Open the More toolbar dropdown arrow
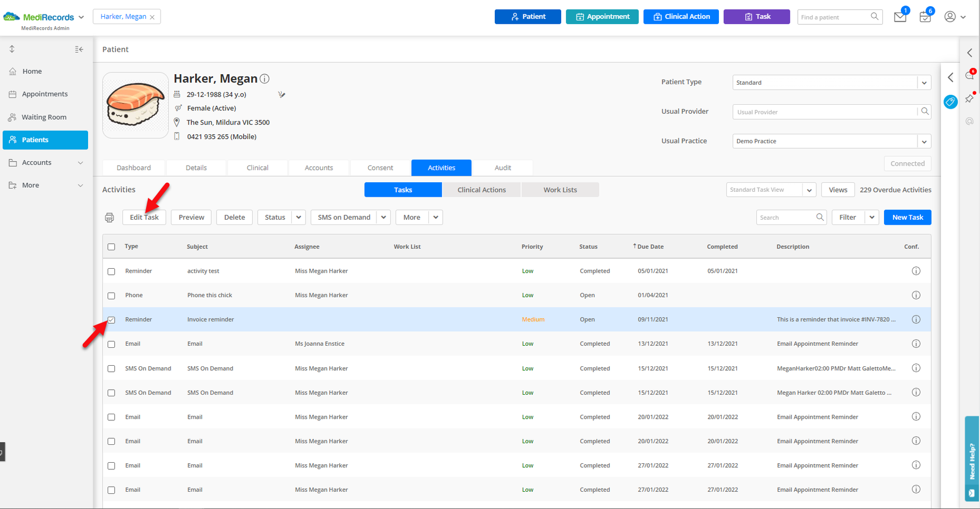Image resolution: width=980 pixels, height=509 pixels. pos(436,217)
